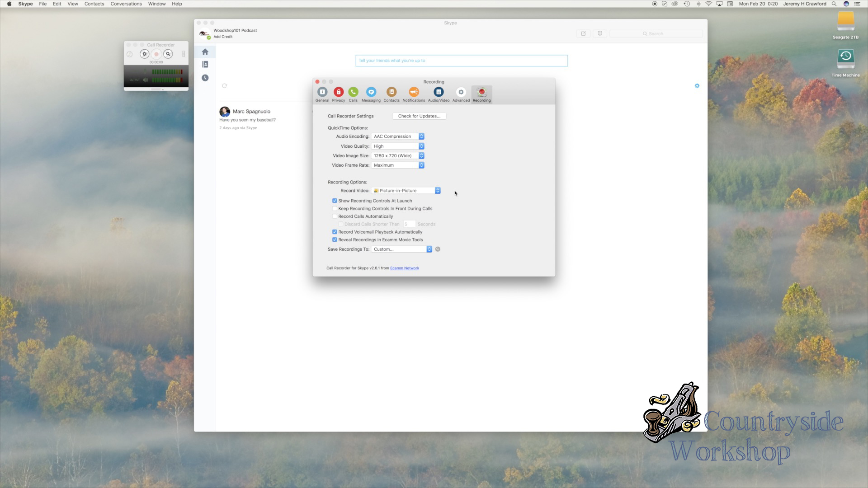The width and height of the screenshot is (868, 488).
Task: Open the File menu
Action: point(42,4)
